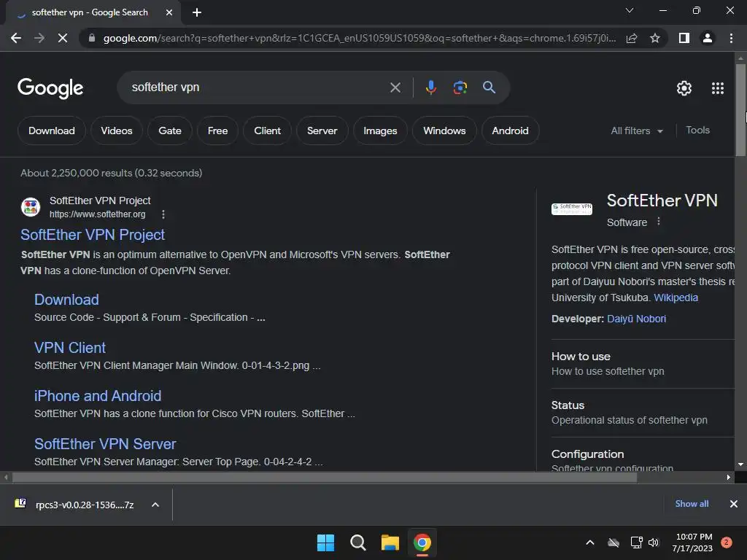Open the iPhone and Android sitelink

click(98, 396)
